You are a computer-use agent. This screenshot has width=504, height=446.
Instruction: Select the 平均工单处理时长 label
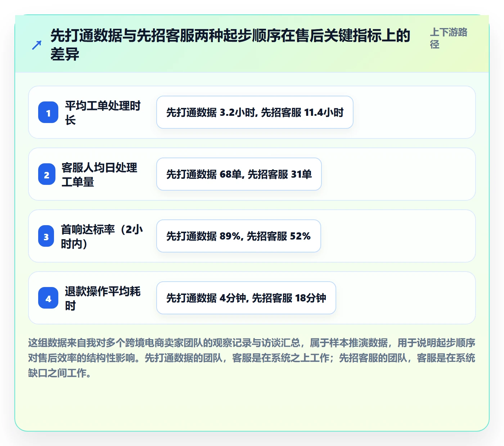tap(103, 113)
